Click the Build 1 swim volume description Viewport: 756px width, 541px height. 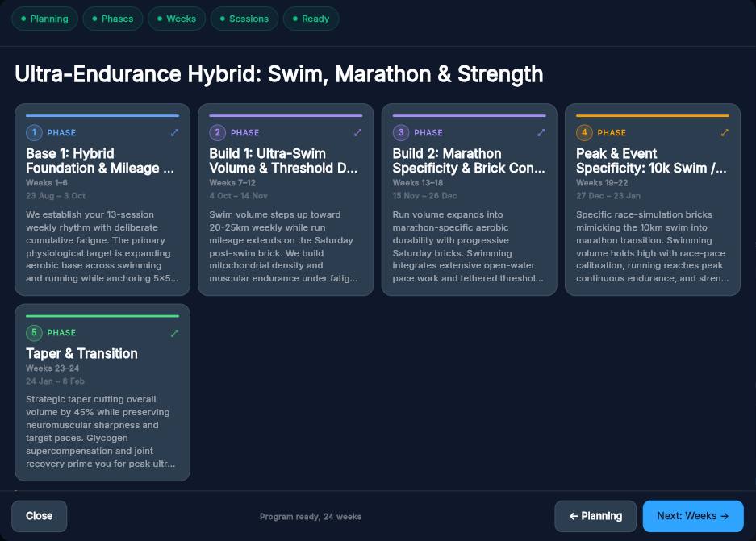point(283,247)
